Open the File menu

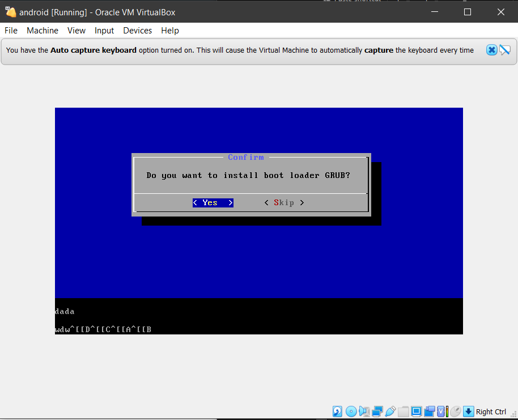point(11,31)
